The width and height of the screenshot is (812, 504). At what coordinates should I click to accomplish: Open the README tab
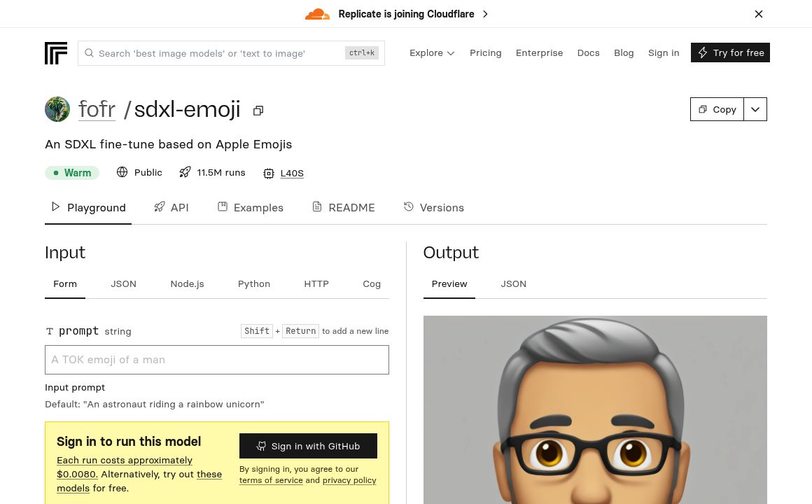[x=343, y=207]
